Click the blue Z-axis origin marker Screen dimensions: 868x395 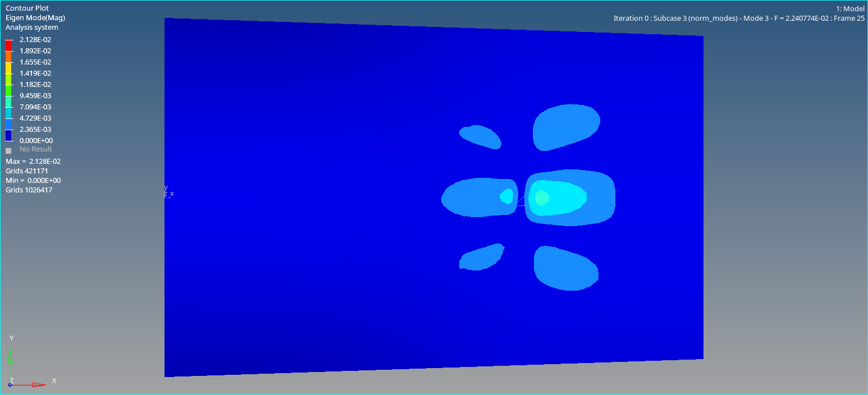tap(10, 385)
